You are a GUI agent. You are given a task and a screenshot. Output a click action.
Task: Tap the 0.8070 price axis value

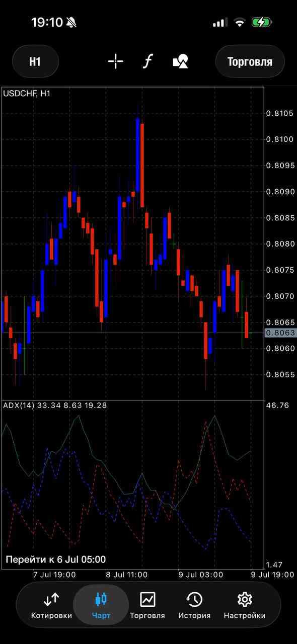(x=279, y=296)
